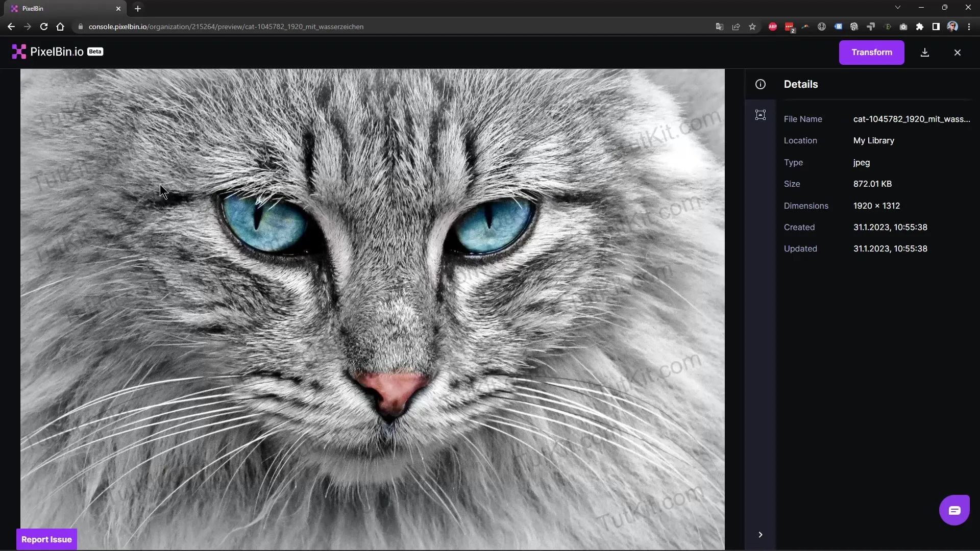
Task: Select the PixelBin browser tab
Action: coord(65,9)
